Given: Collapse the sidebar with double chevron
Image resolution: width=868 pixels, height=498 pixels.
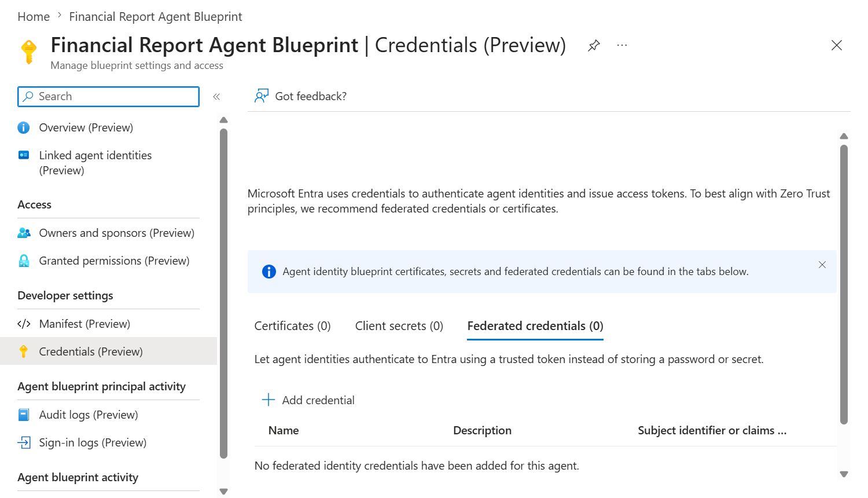Looking at the screenshot, I should pos(216,97).
